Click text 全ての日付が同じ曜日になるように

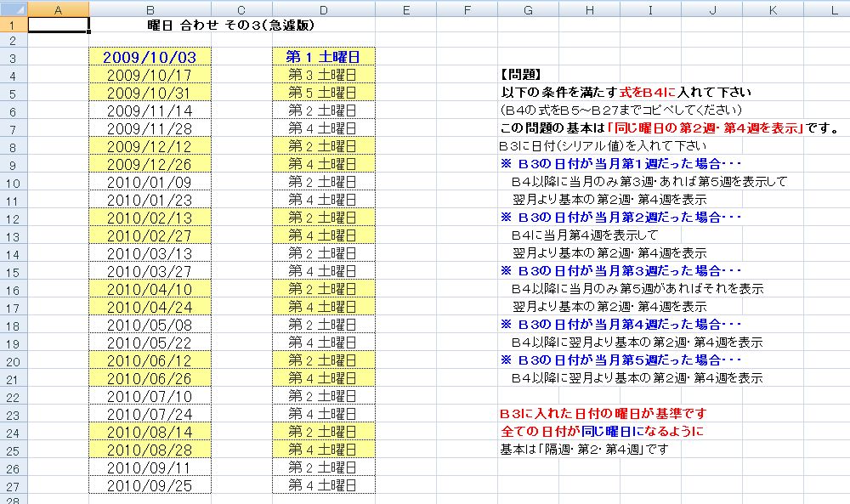602,432
